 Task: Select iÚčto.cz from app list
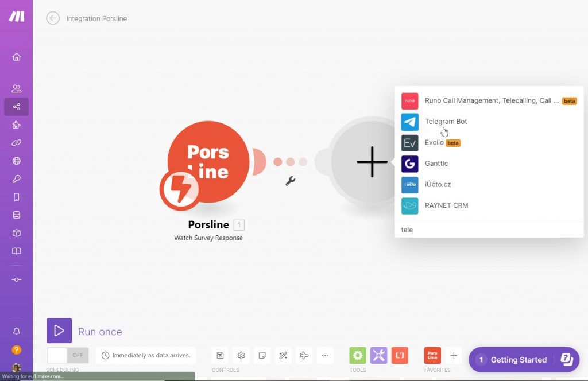[x=489, y=185]
